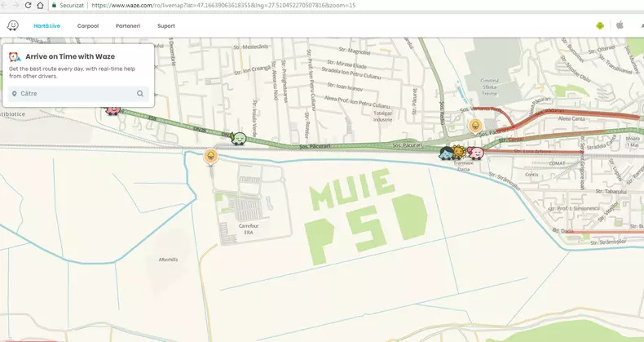Click the pink Wazer near the search panel
Viewport: 644px width, 342px height.
coord(112,109)
